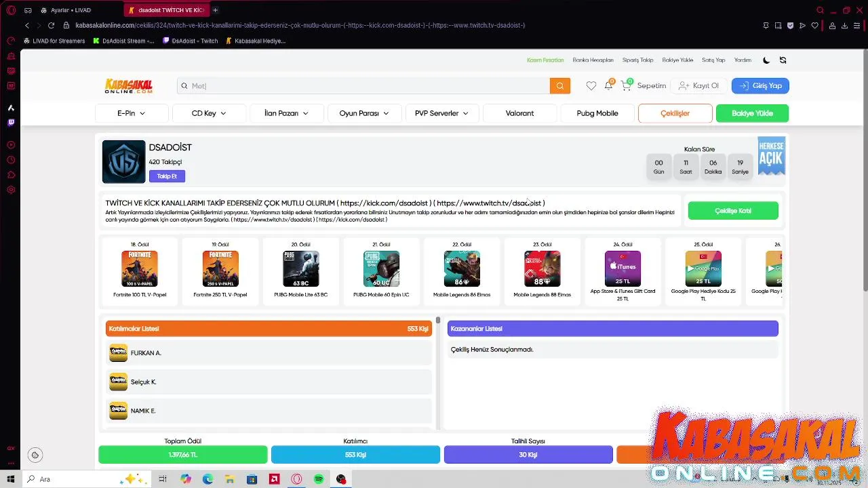868x488 pixels.
Task: Open the favorites heart icon near Sepetim
Action: coord(591,85)
